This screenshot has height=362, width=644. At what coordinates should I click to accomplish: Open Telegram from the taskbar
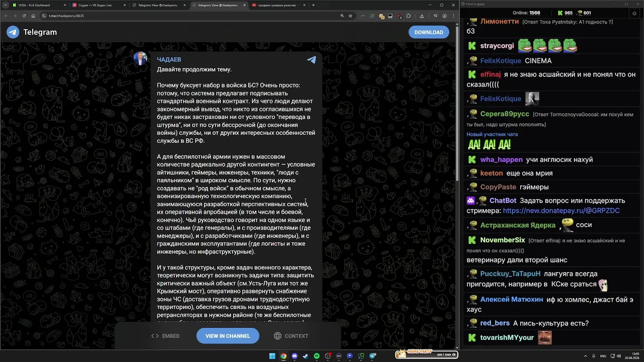point(372,356)
